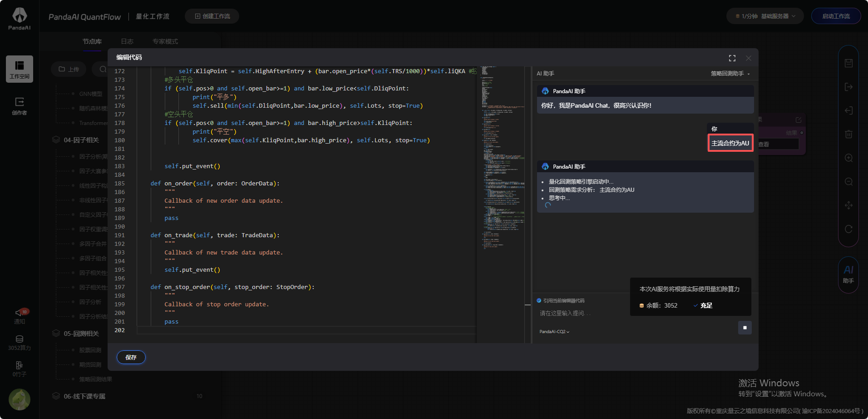Switch to the 专家模式 tab
The image size is (868, 419).
165,41
